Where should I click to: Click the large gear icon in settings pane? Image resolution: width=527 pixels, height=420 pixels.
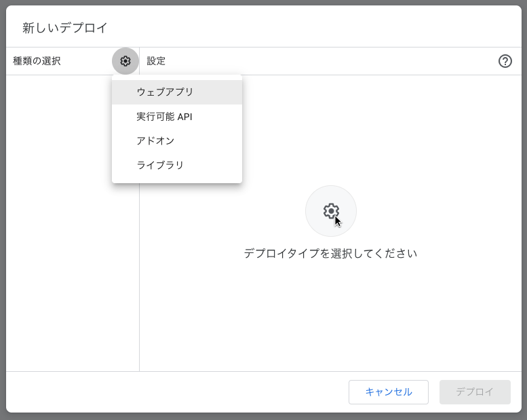tap(331, 211)
